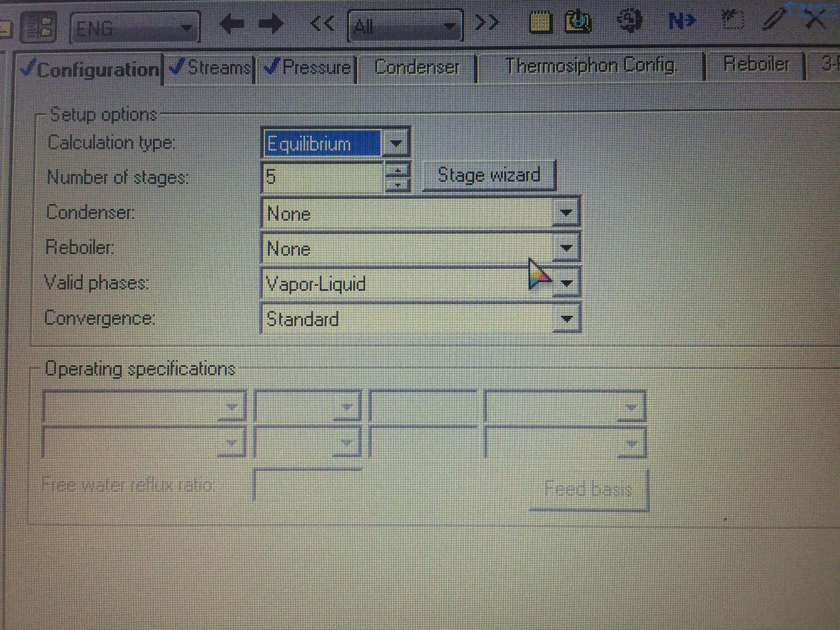The width and height of the screenshot is (840, 630).
Task: Click the forward arrow navigation icon
Action: point(271,24)
